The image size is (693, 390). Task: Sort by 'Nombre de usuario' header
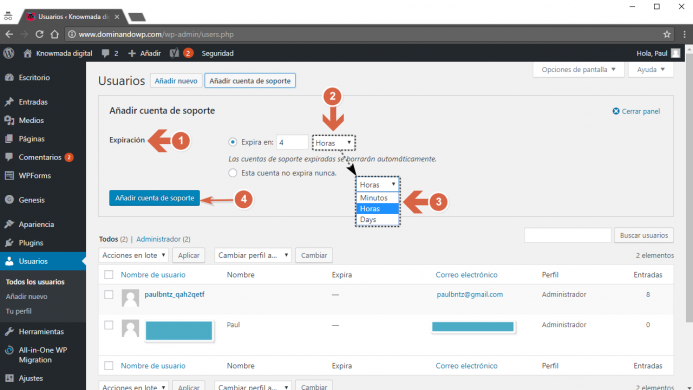(153, 275)
